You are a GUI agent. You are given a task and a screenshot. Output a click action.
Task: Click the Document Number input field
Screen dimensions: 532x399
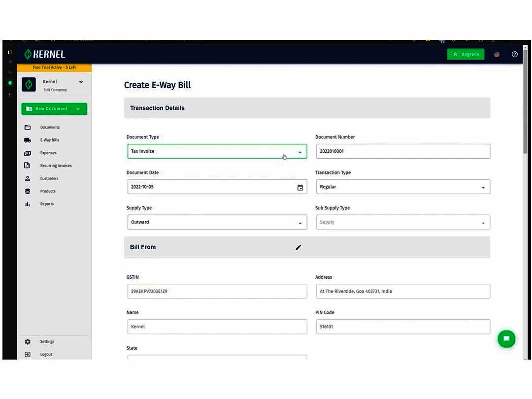tap(403, 151)
